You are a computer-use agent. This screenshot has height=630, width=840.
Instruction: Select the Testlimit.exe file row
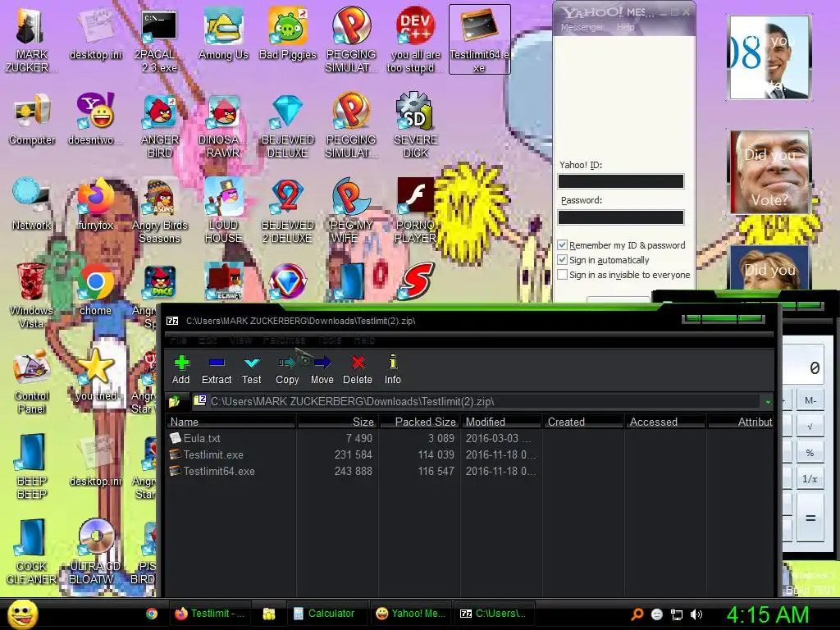click(x=470, y=454)
